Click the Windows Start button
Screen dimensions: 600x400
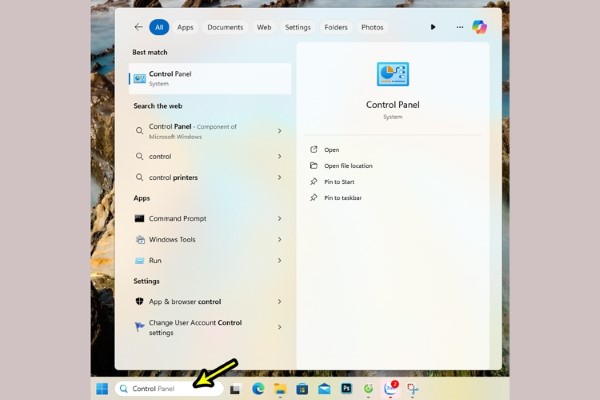click(x=102, y=389)
